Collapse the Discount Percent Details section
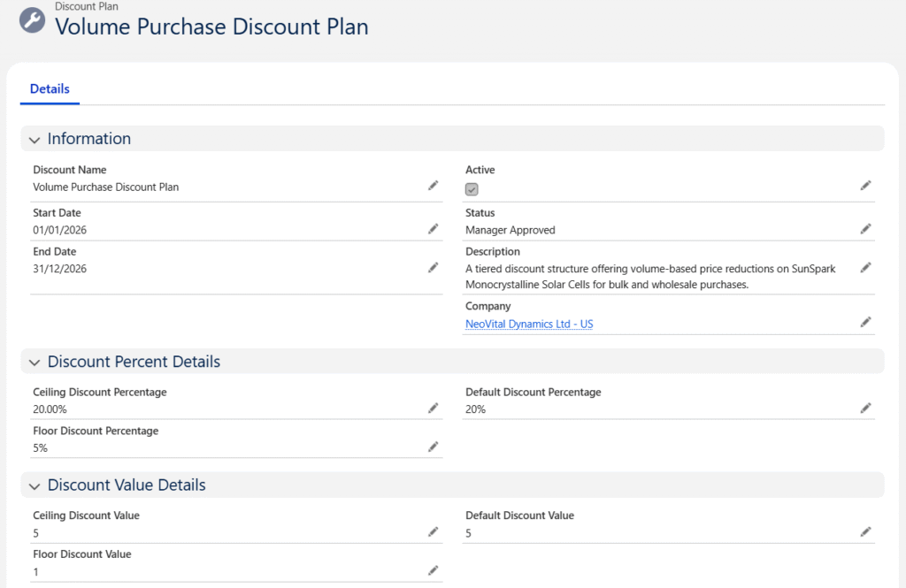The height and width of the screenshot is (588, 906). coord(35,363)
